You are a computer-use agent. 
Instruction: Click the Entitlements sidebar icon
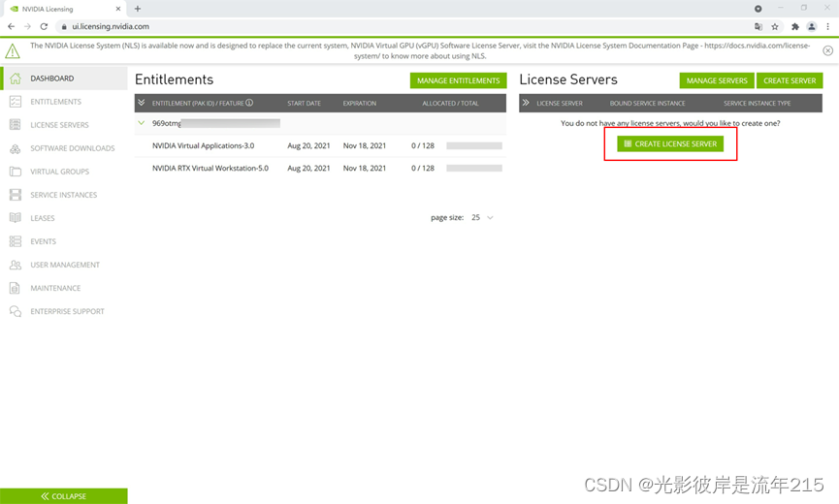[x=15, y=102]
